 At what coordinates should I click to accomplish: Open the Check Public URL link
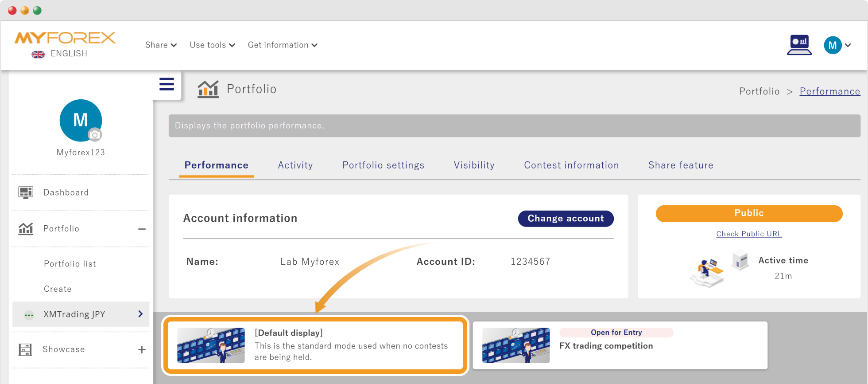[x=749, y=234]
